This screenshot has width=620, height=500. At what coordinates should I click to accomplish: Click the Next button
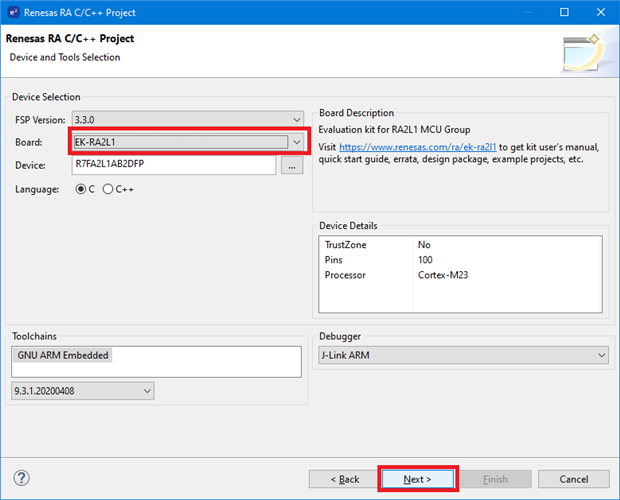pos(417,479)
